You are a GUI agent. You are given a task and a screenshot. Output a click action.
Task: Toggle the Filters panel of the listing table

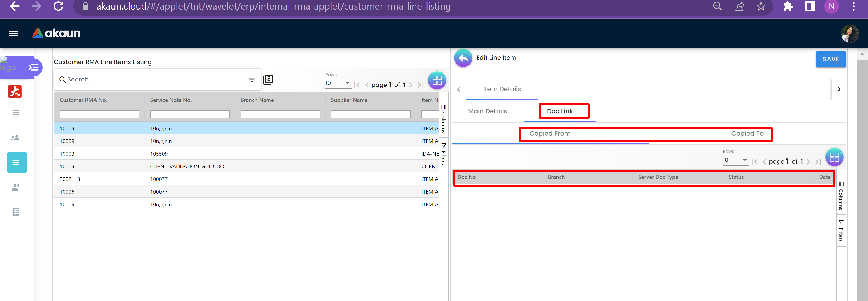click(443, 154)
